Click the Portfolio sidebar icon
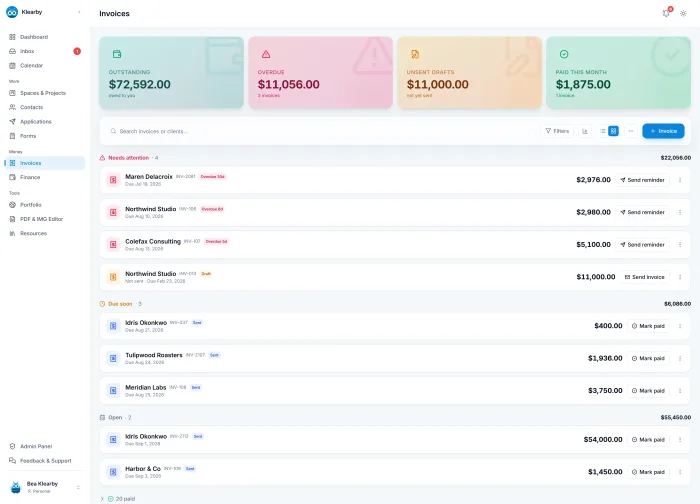The height and width of the screenshot is (504, 700). (x=12, y=205)
